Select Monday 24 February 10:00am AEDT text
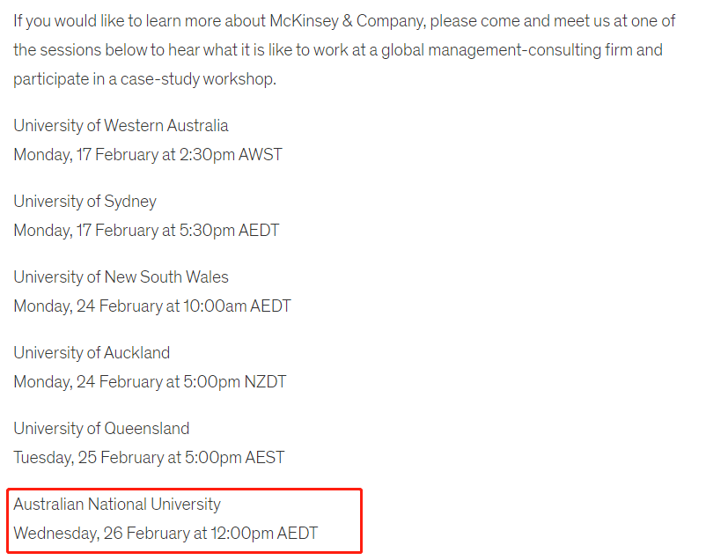Screen dimensions: 728x560 [152, 306]
